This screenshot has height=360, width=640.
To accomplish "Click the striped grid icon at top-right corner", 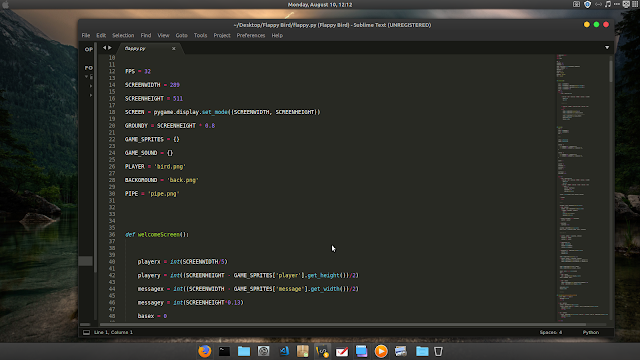I will (x=636, y=4).
